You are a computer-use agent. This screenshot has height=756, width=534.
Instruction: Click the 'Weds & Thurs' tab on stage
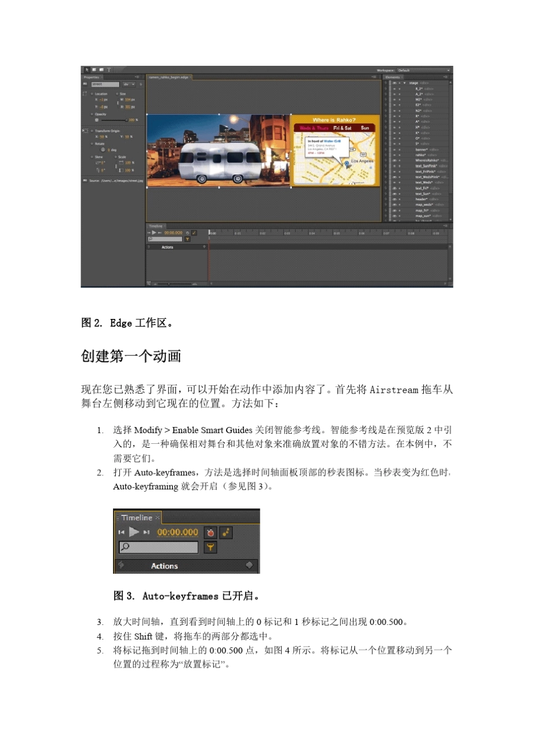[314, 128]
